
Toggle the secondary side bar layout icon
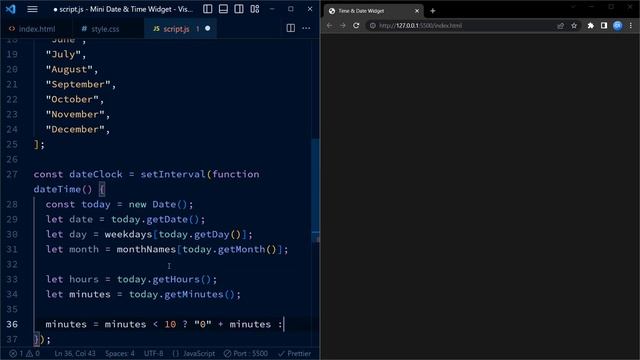click(239, 9)
